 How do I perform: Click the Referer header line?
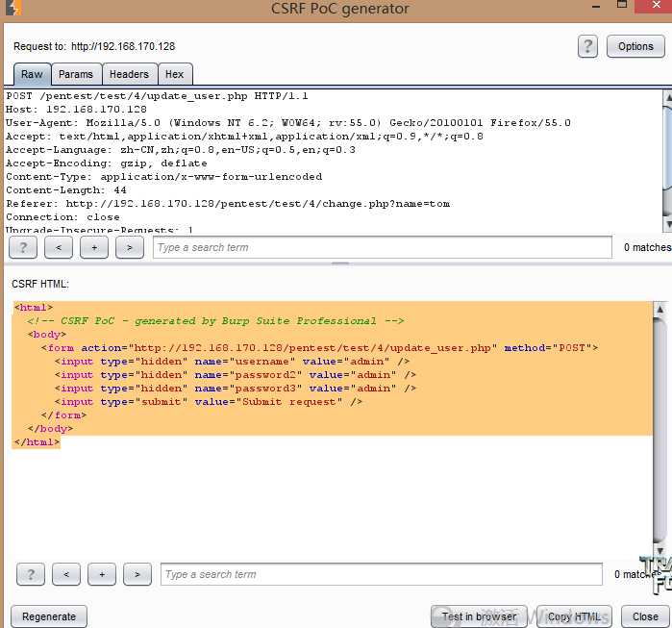[x=228, y=204]
